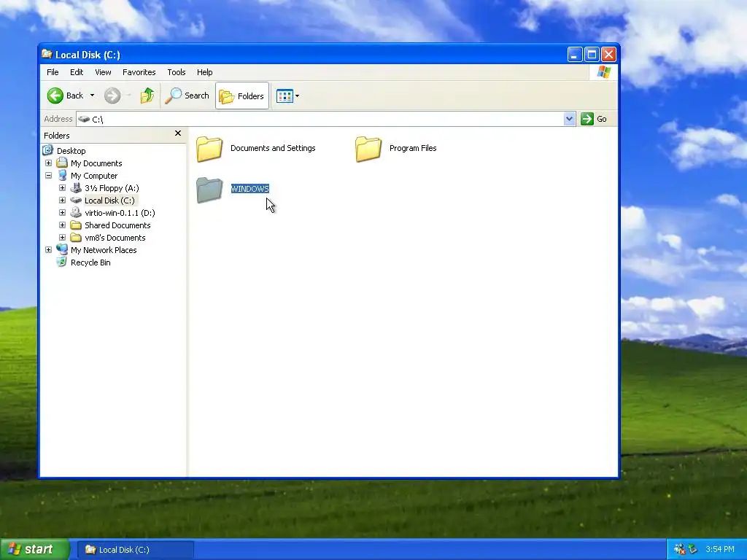This screenshot has width=747, height=560.
Task: Click the first system tray icon
Action: 679,549
